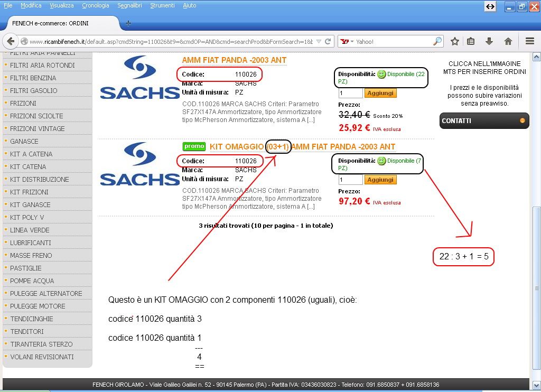The height and width of the screenshot is (392, 541).
Task: Open FILTRI ARIA ROTONDI category
Action: point(42,65)
